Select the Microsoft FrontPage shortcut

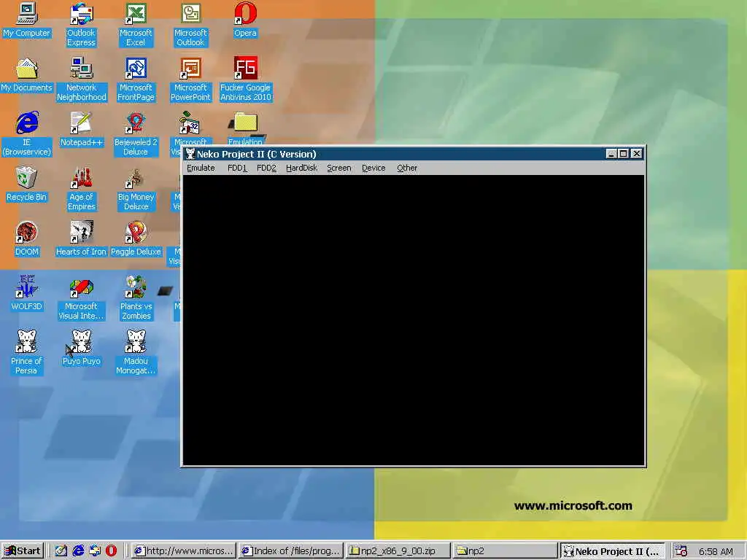pos(136,79)
